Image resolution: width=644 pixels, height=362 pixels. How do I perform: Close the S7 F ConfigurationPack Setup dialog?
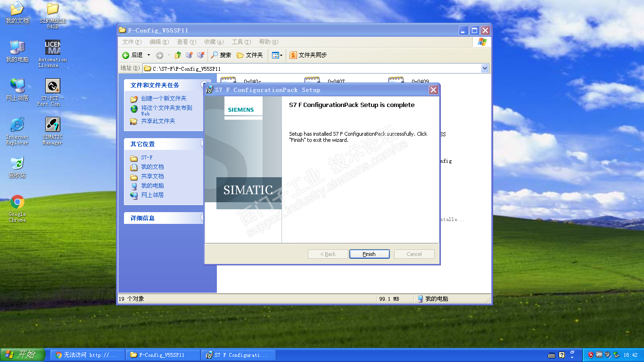[x=433, y=90]
